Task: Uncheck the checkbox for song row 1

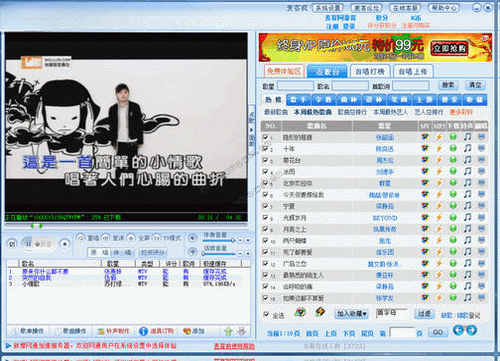Action: [266, 137]
